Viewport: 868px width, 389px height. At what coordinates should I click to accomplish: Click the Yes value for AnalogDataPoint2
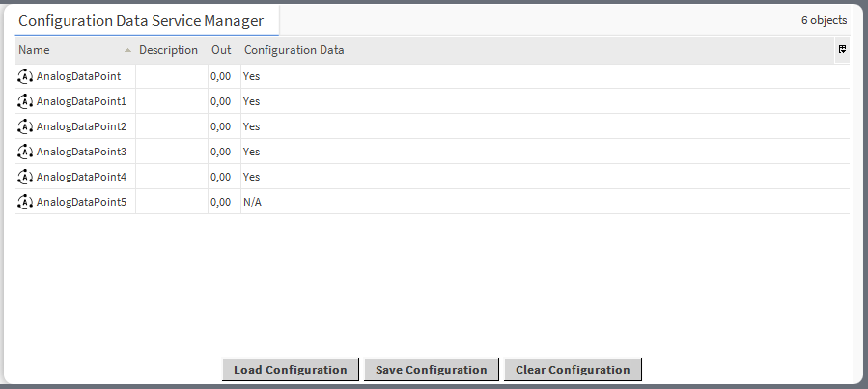pos(251,126)
